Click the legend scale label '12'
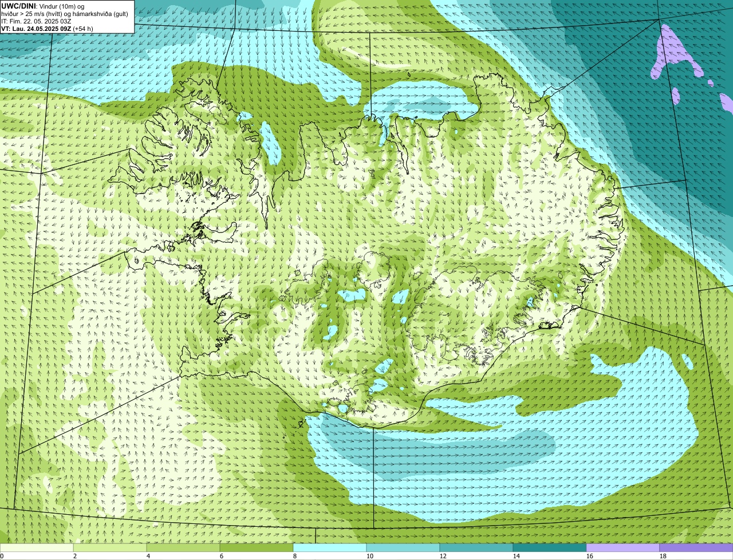This screenshot has width=733, height=560. pos(443,556)
